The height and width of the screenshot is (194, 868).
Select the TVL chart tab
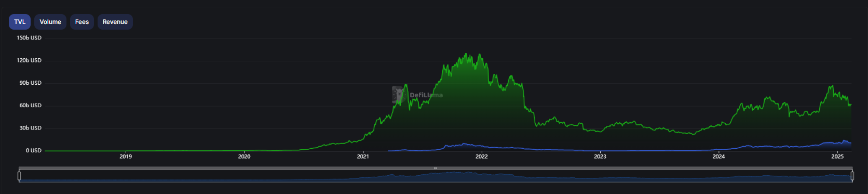(20, 22)
